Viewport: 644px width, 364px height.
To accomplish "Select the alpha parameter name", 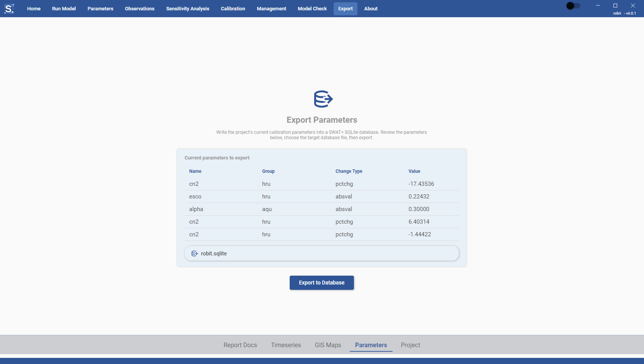I will pos(196,209).
